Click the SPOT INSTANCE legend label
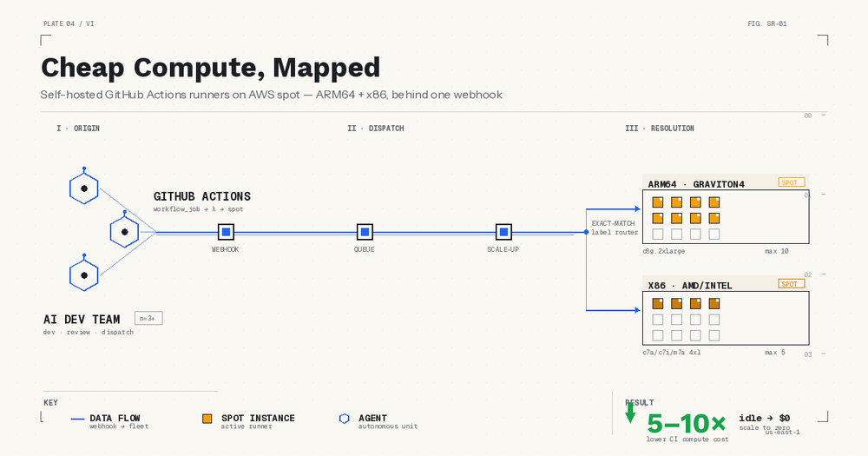 (x=258, y=418)
